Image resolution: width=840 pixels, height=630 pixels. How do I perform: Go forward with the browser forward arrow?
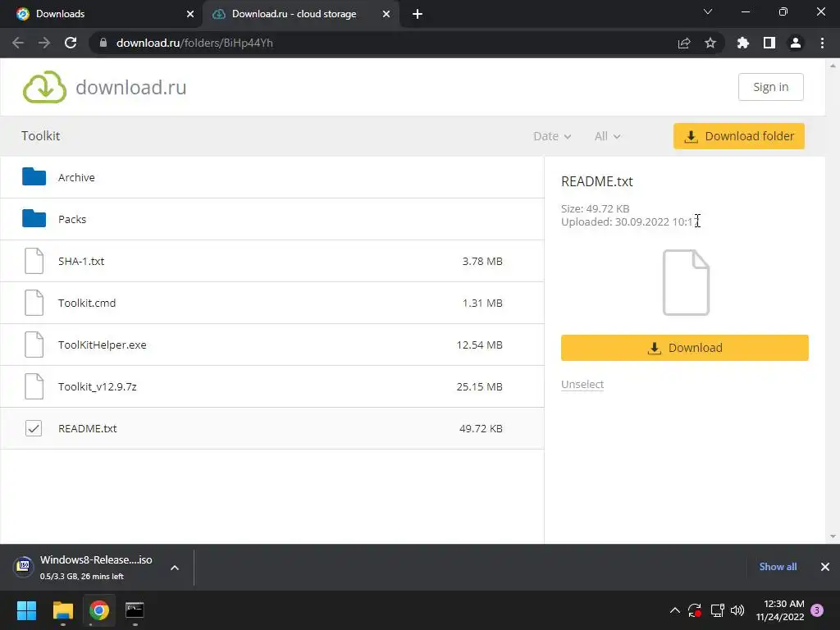(44, 43)
